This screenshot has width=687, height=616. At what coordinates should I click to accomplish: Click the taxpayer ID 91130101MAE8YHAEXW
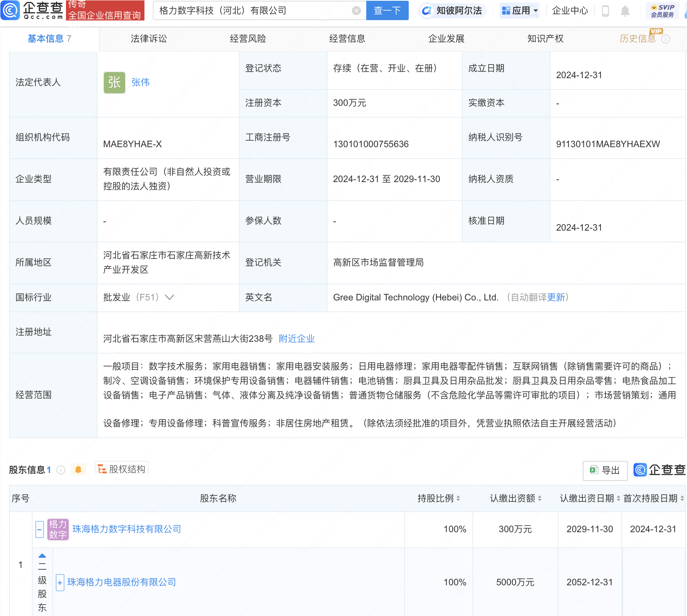pyautogui.click(x=608, y=144)
